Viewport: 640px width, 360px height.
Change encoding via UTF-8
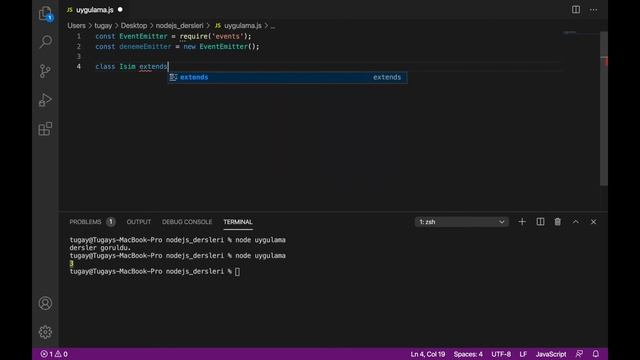pos(501,354)
